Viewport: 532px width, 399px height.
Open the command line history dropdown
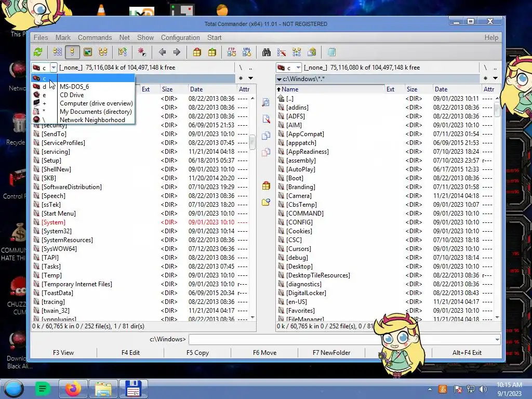pyautogui.click(x=497, y=339)
